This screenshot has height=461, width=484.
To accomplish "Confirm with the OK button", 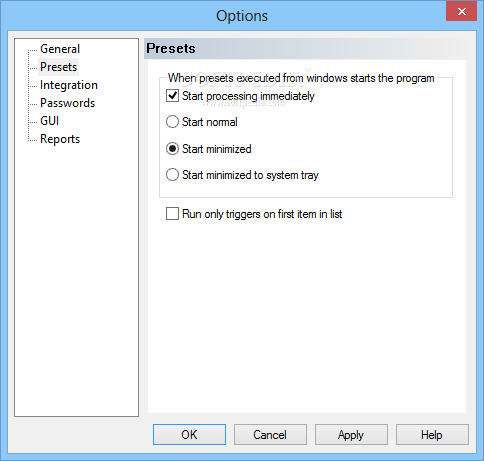I will click(x=189, y=435).
